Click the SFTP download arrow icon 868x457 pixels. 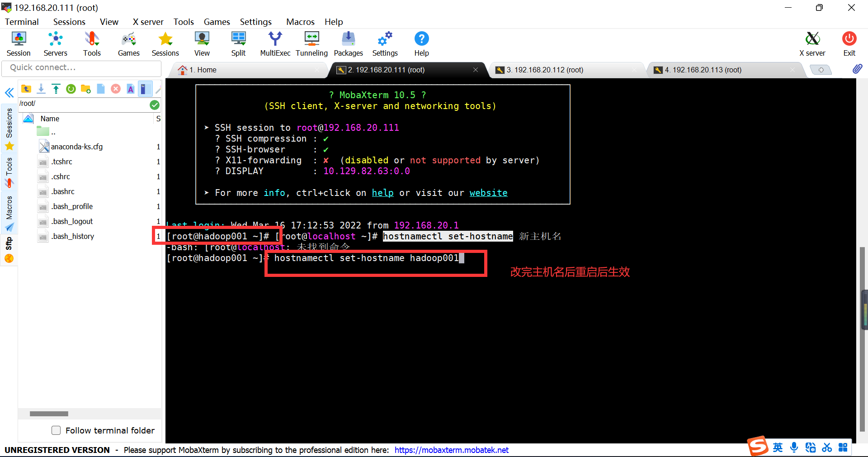41,89
